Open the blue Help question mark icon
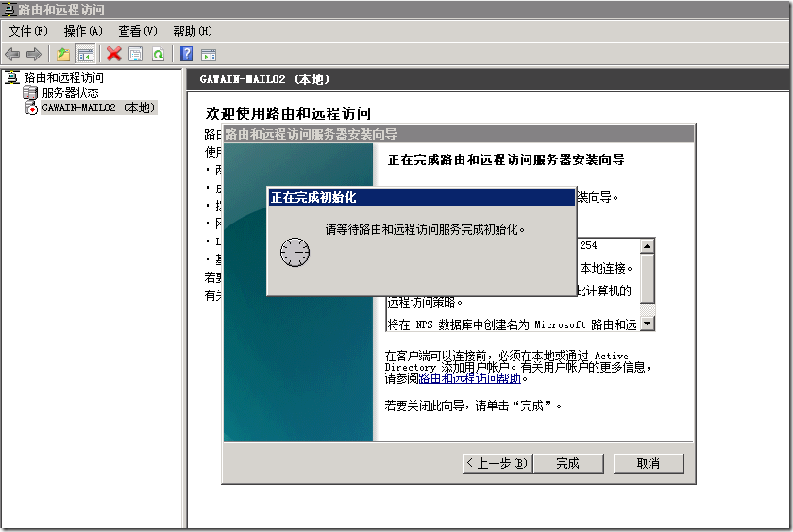793x532 pixels. pyautogui.click(x=187, y=54)
